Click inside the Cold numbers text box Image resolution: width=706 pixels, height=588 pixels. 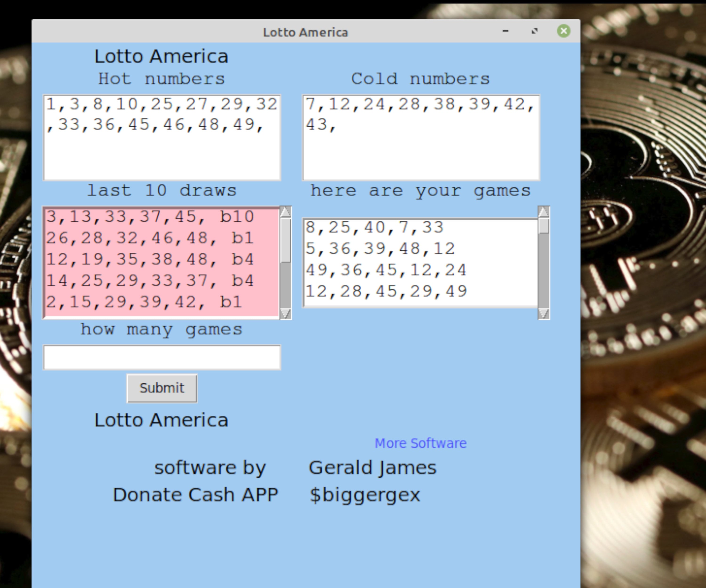[x=421, y=138]
